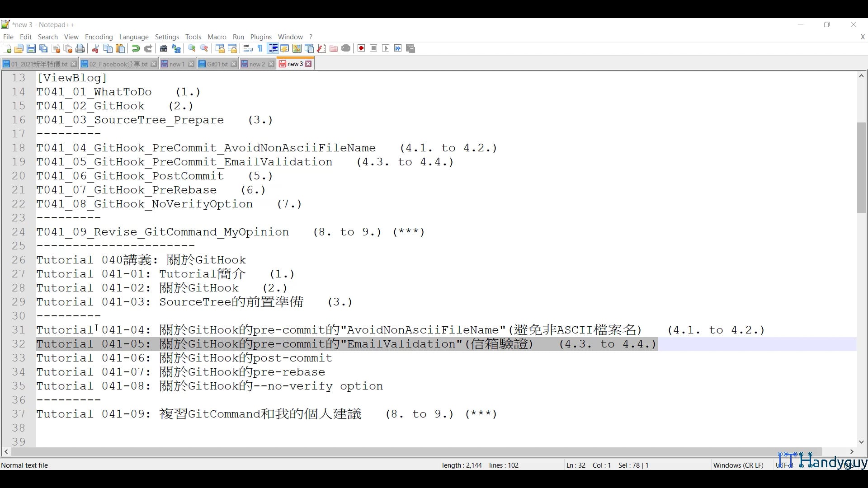This screenshot has height=488, width=868.
Task: Click the Save All toolbar icon
Action: pyautogui.click(x=43, y=48)
